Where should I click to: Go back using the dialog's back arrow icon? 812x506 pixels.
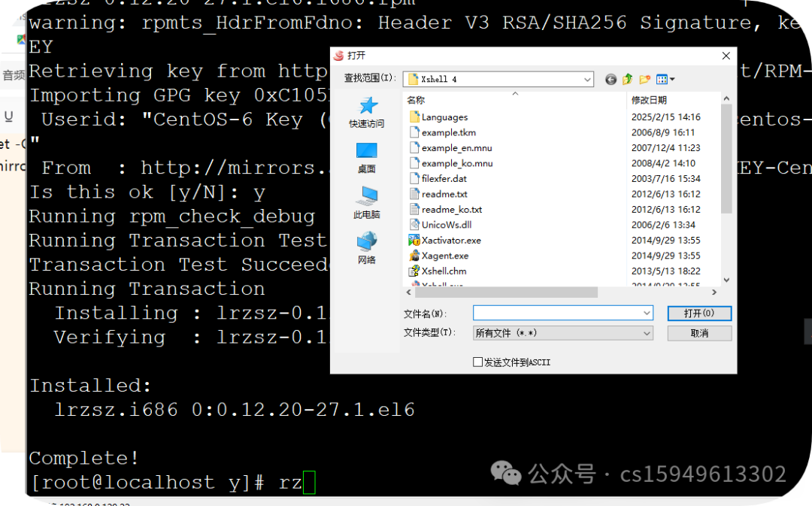tap(611, 79)
